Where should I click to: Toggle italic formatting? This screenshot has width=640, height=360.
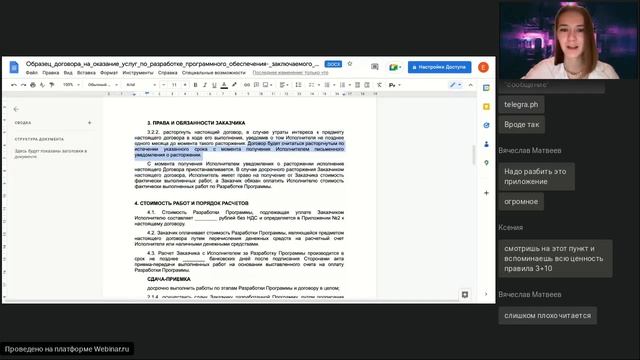tap(205, 85)
